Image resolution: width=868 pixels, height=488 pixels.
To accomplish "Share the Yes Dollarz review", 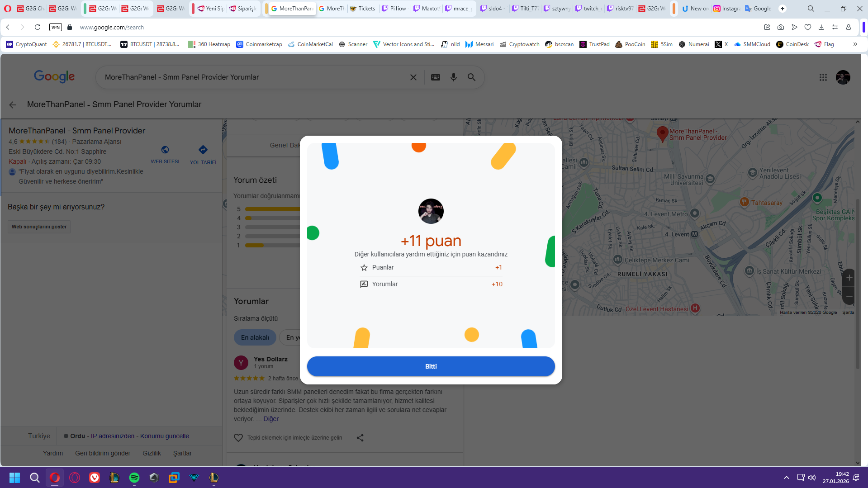I will click(x=360, y=438).
